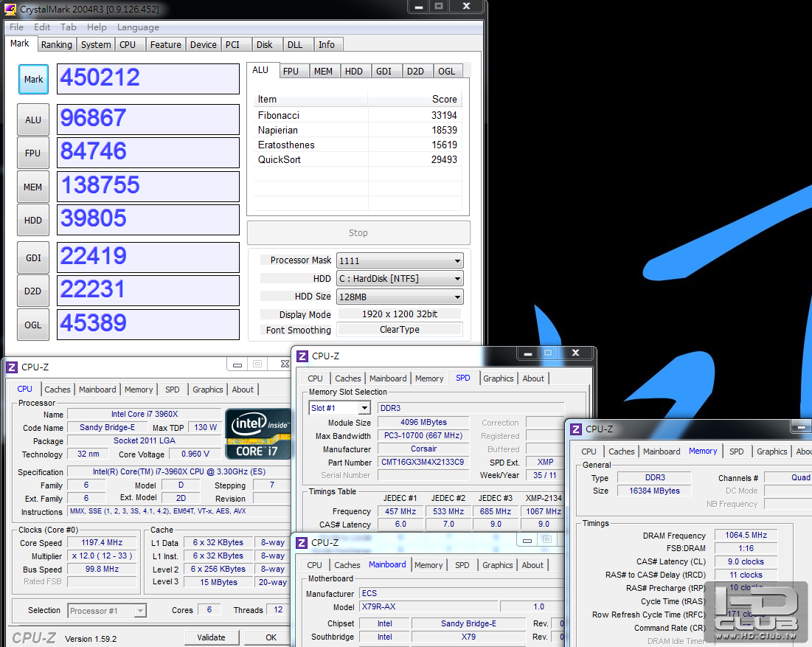Click the Stop button in CrystalMark
Viewport: 812px width, 647px height.
358,233
